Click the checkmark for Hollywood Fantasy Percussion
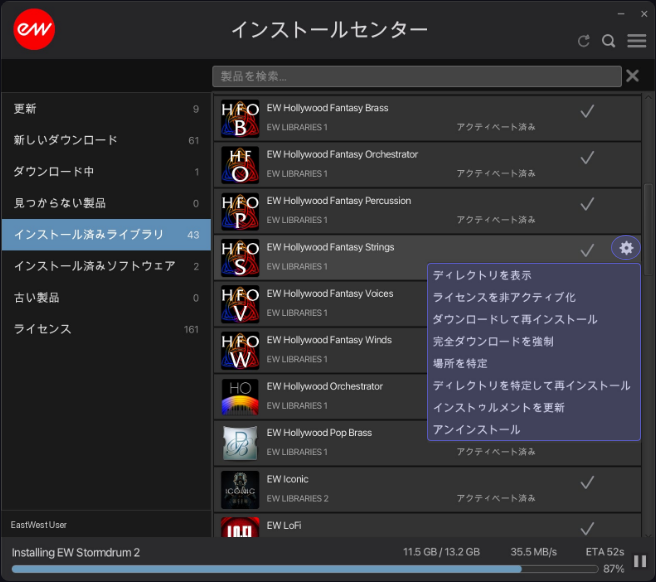Screen dimensions: 656x582 click(587, 204)
